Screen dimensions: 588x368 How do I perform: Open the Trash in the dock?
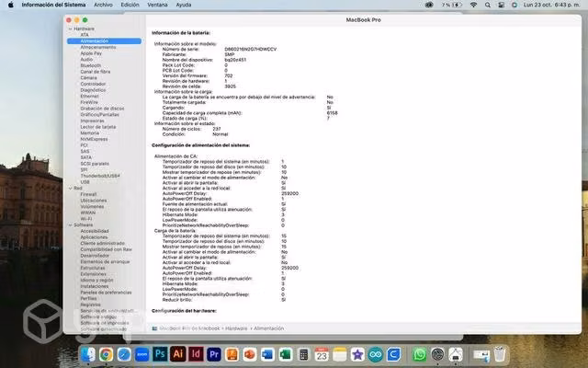pyautogui.click(x=500, y=354)
